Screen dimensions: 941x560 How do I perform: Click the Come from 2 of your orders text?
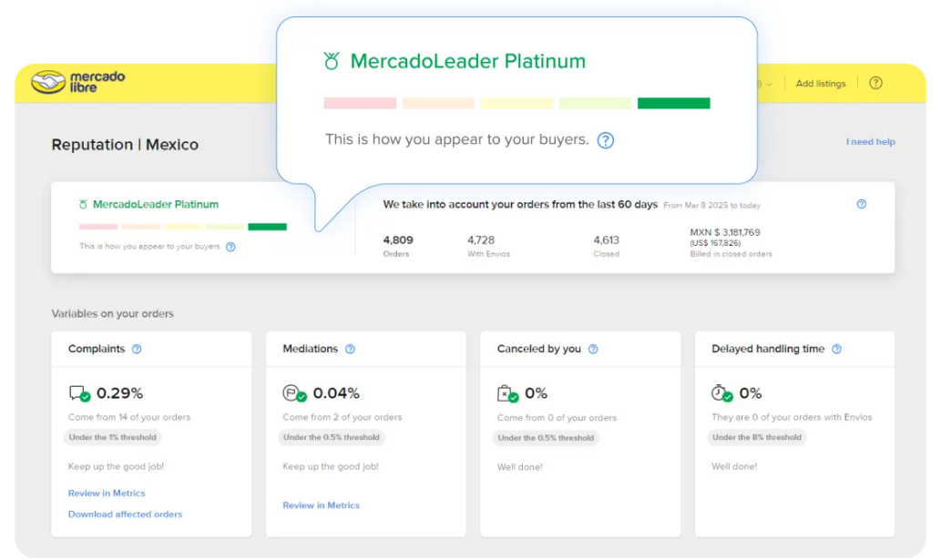coord(343,417)
